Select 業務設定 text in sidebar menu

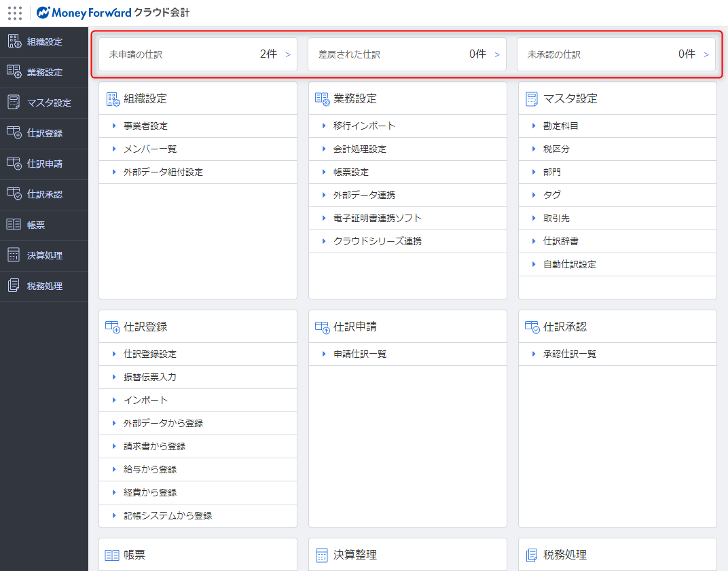[x=45, y=73]
